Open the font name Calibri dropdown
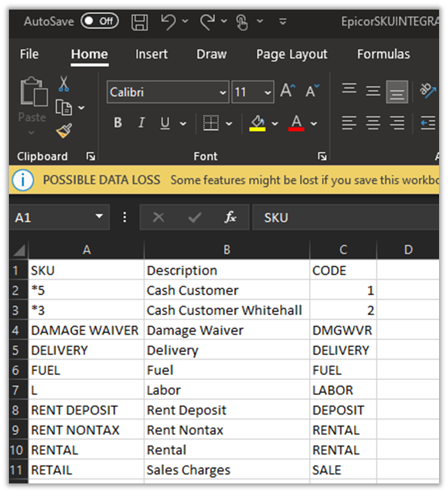 223,92
